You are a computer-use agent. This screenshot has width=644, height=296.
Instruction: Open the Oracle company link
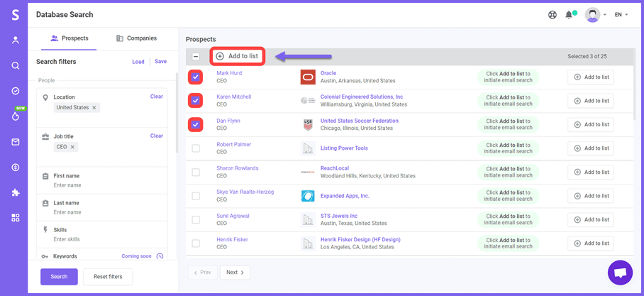[x=328, y=73]
